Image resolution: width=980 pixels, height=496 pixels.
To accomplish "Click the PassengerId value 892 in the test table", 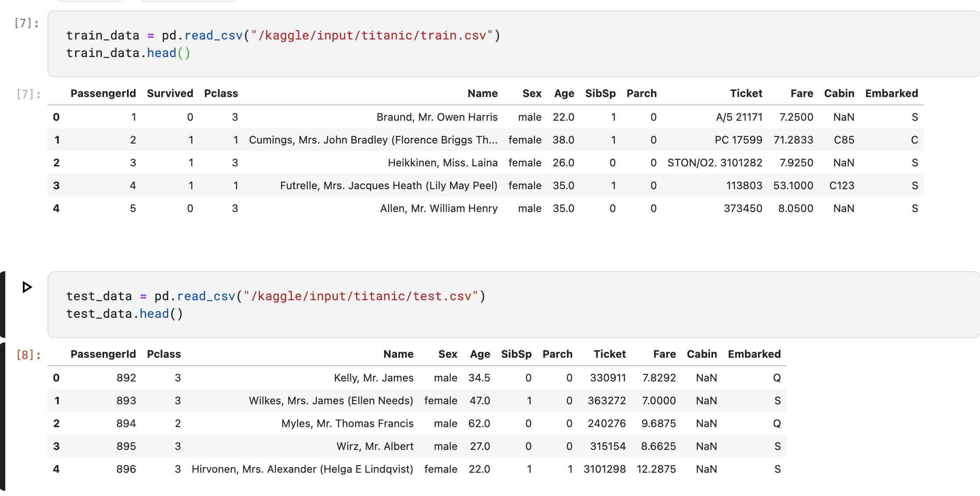I will [126, 378].
